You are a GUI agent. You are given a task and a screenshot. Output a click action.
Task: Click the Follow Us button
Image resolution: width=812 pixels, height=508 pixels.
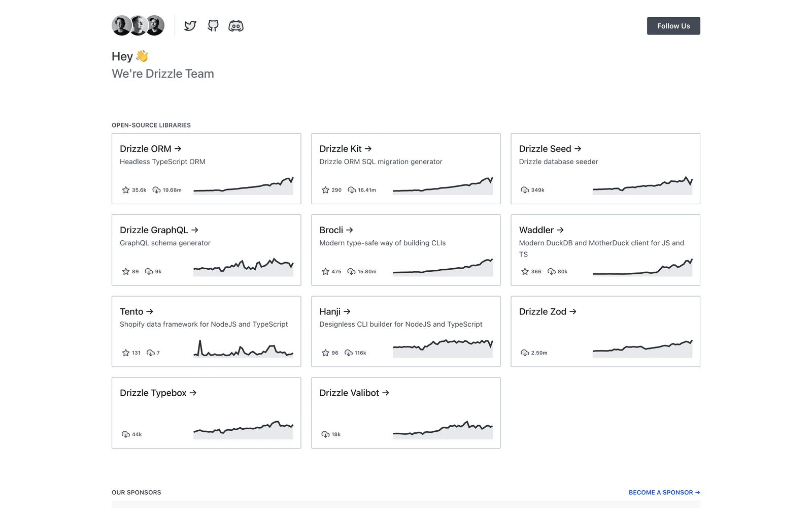(673, 26)
